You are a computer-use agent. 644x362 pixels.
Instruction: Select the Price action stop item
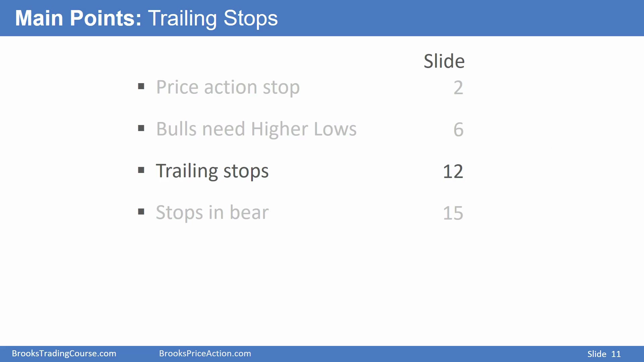[228, 88]
